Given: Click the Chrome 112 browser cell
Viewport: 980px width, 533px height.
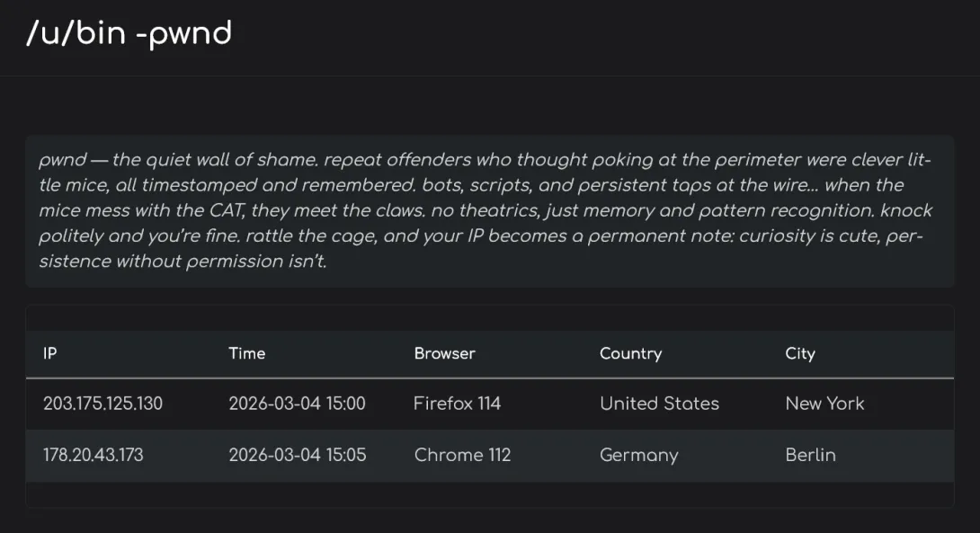Looking at the screenshot, I should 462,455.
